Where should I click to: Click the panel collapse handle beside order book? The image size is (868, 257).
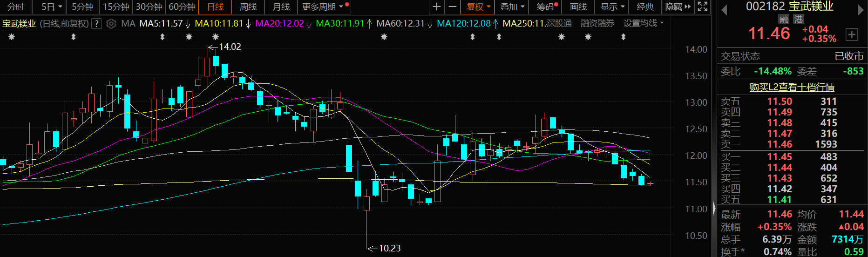714,209
